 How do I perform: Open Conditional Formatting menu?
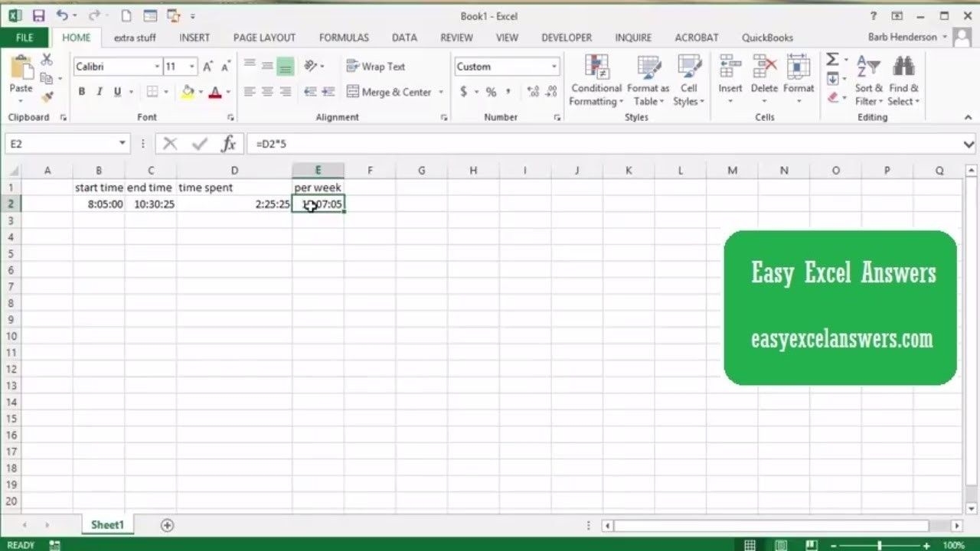596,80
